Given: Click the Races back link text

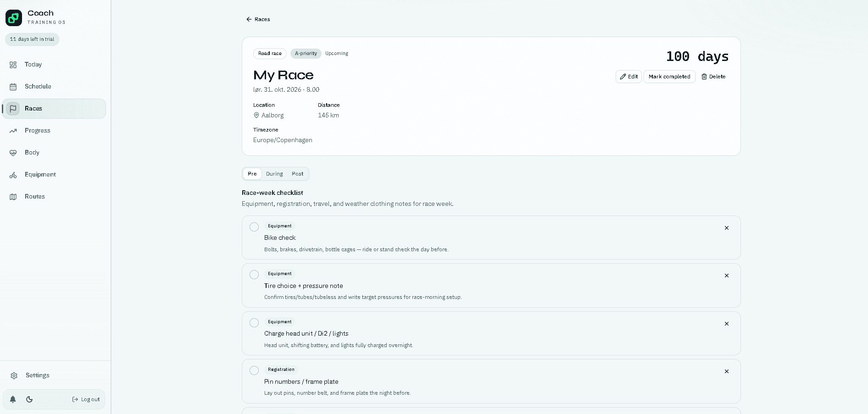Looking at the screenshot, I should (262, 19).
